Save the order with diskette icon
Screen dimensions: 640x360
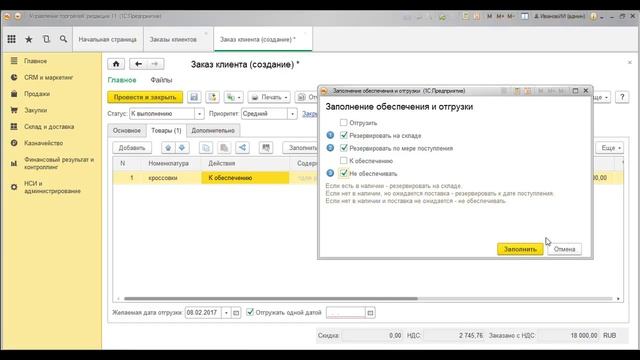[x=194, y=97]
